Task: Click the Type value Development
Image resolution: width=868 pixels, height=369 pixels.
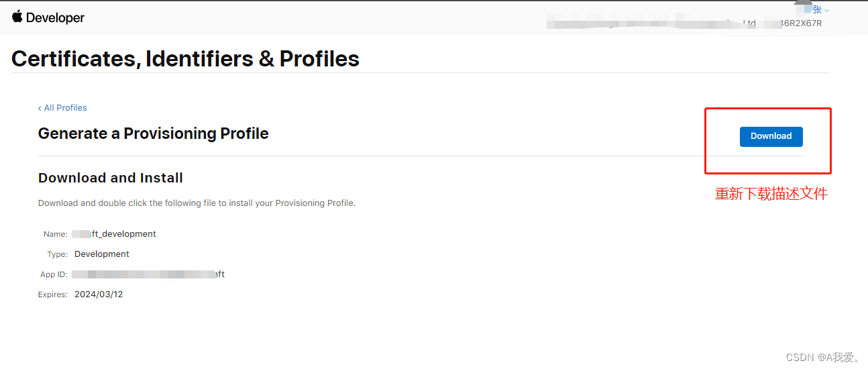Action: 102,254
